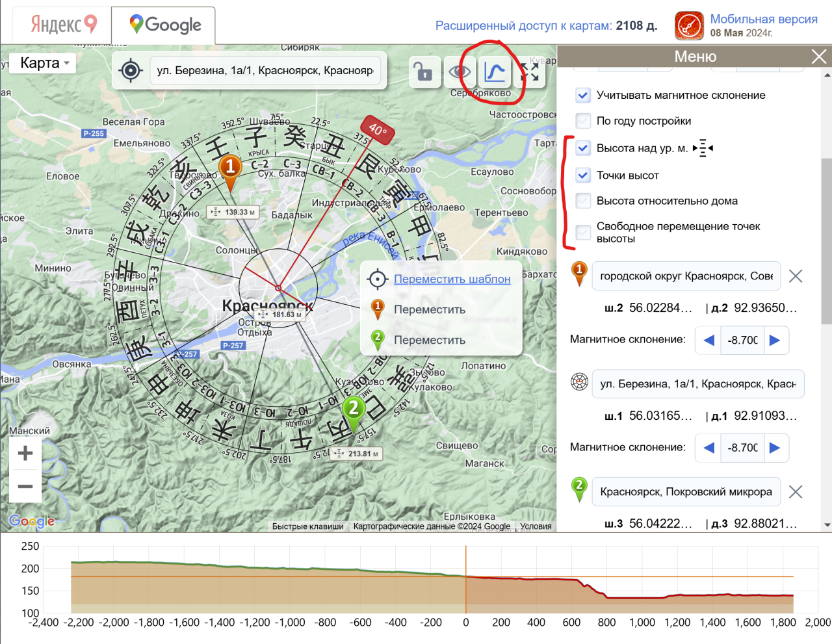The width and height of the screenshot is (832, 644).
Task: Click the locate-me target icon
Action: click(x=131, y=70)
